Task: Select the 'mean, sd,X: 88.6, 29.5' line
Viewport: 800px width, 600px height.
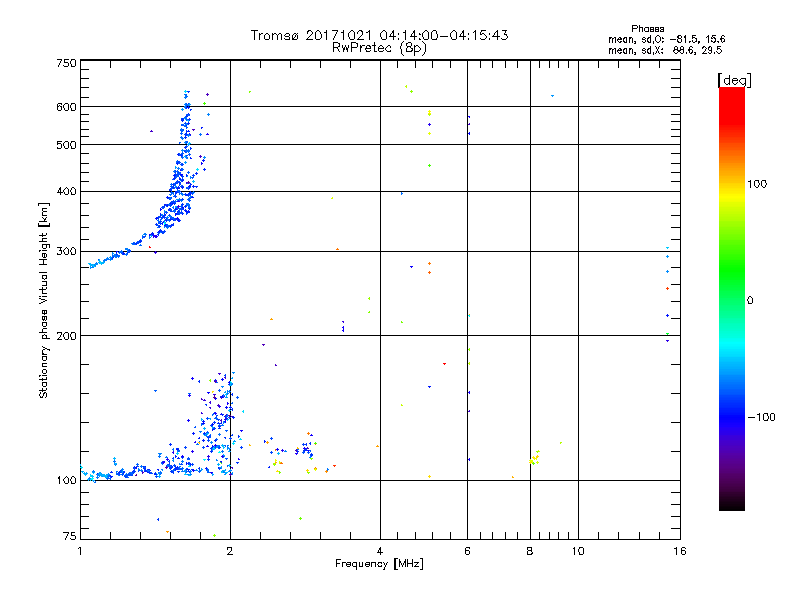Action: point(665,50)
